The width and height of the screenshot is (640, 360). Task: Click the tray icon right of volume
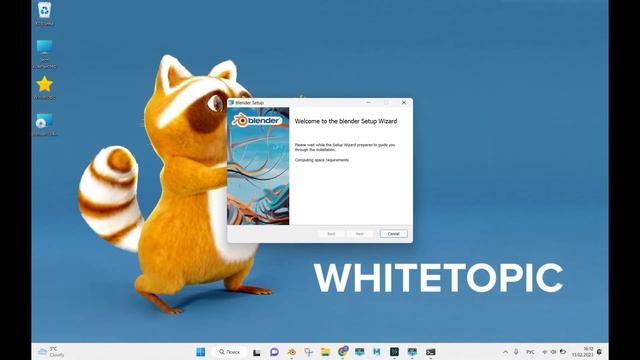[x=563, y=352]
